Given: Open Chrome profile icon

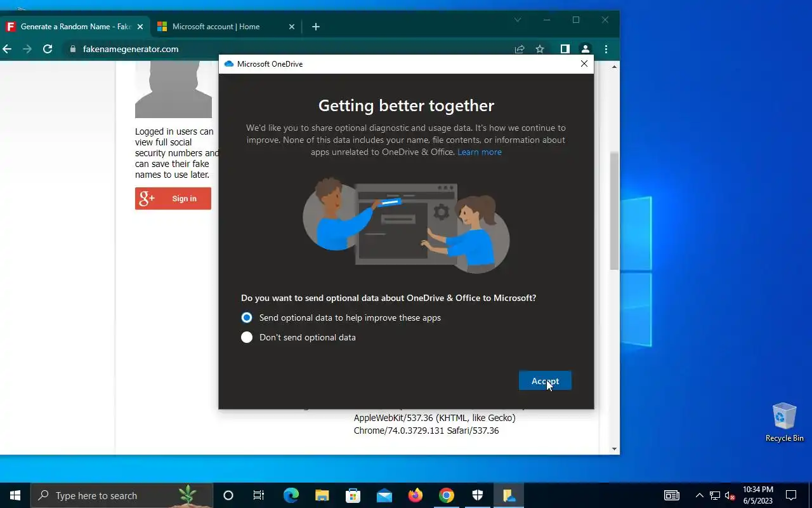Looking at the screenshot, I should click(586, 49).
